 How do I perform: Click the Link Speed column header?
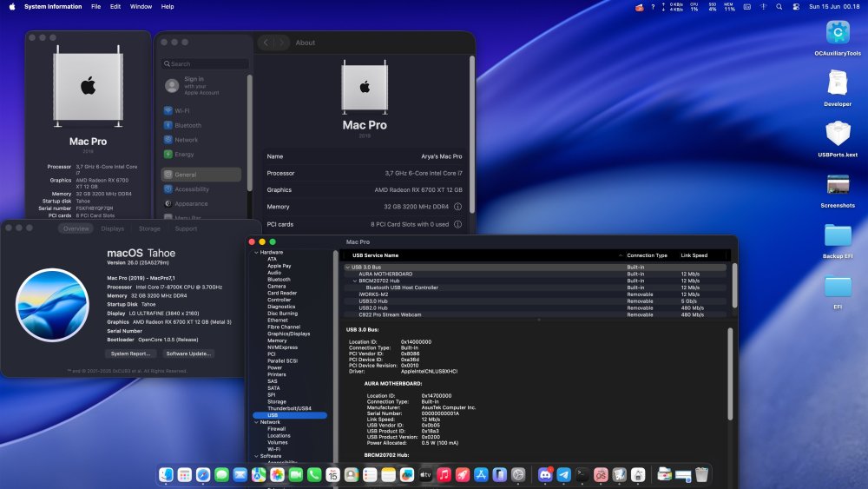(x=694, y=255)
